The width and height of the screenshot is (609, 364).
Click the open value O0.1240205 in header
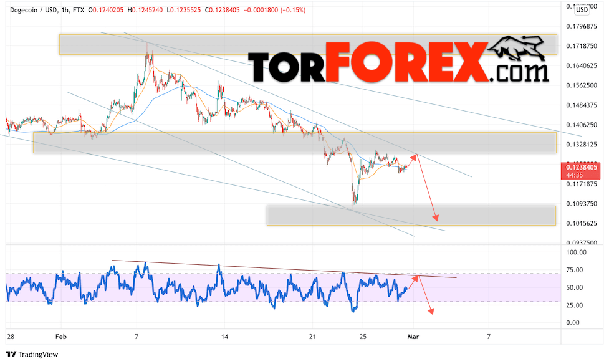point(105,10)
